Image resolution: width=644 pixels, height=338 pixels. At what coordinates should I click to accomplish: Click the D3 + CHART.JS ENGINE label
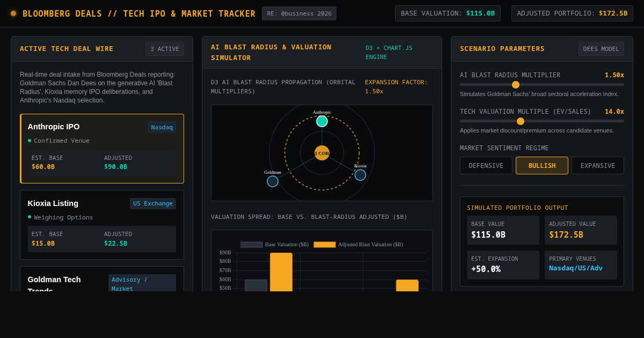click(x=389, y=53)
